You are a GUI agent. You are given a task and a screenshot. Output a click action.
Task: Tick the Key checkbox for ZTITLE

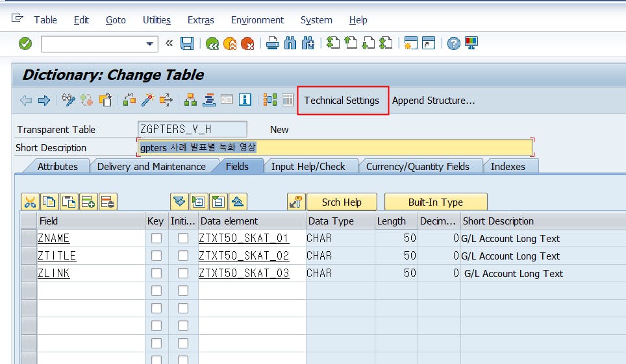tap(156, 256)
